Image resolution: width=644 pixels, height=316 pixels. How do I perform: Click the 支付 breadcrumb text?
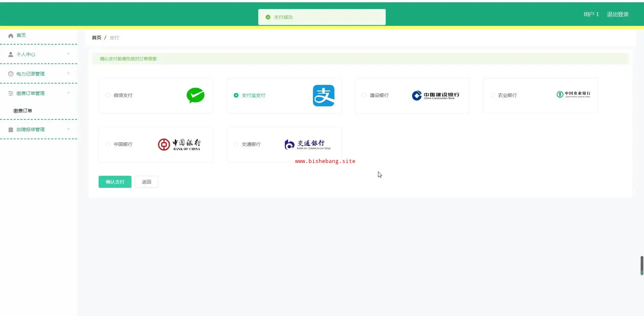114,38
